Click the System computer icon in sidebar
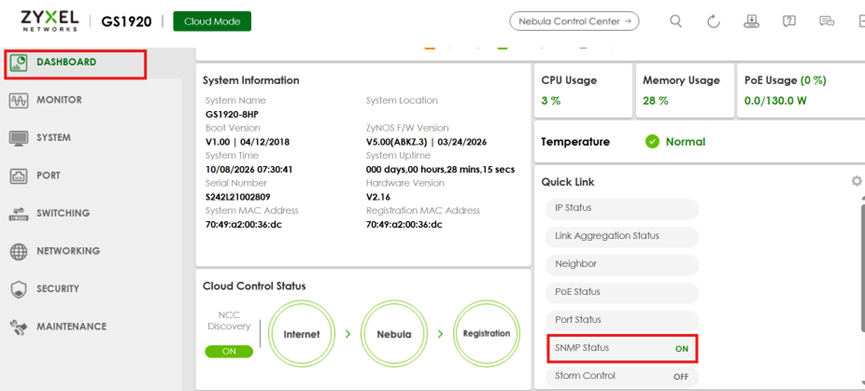865x391 pixels. 19,138
